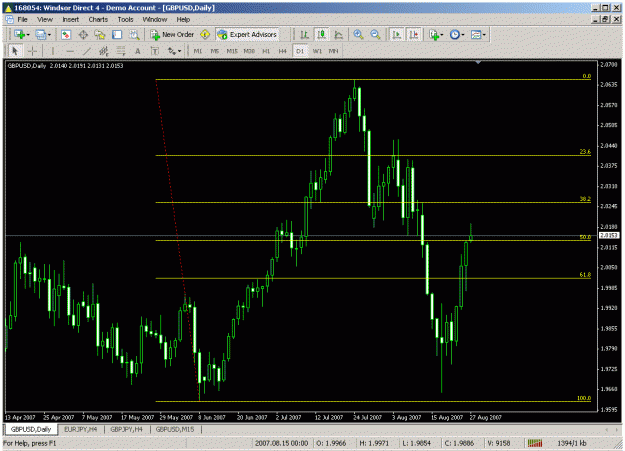Select the H4 timeframe

point(283,51)
